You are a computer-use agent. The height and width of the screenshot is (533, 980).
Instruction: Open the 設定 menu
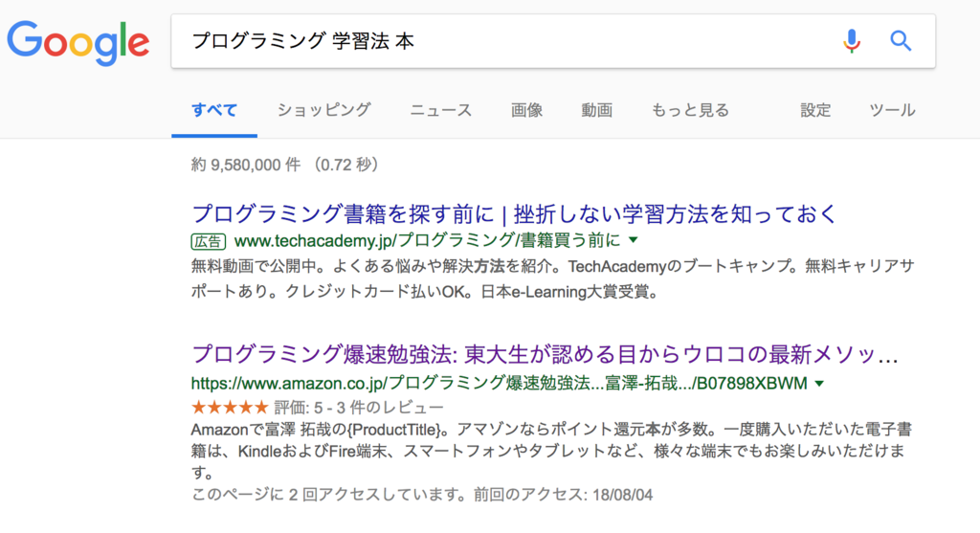(815, 111)
